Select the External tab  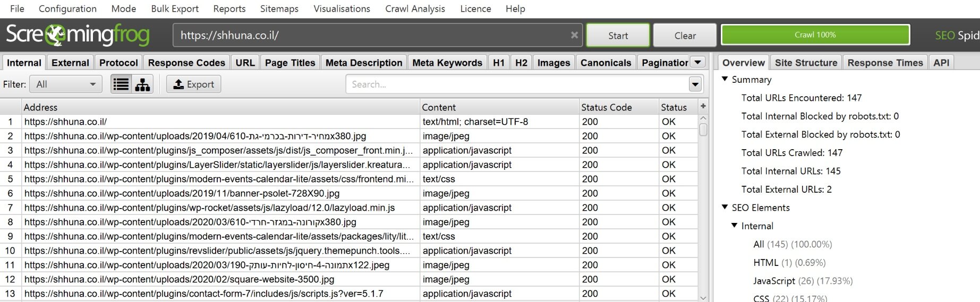click(x=70, y=63)
